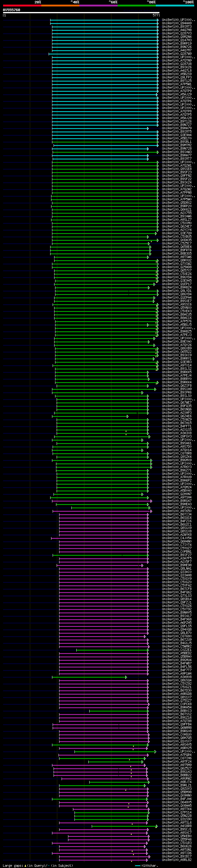Select hit label UniRef100_A3A908
This screenshot has width=197, height=868.
click(x=177, y=677)
